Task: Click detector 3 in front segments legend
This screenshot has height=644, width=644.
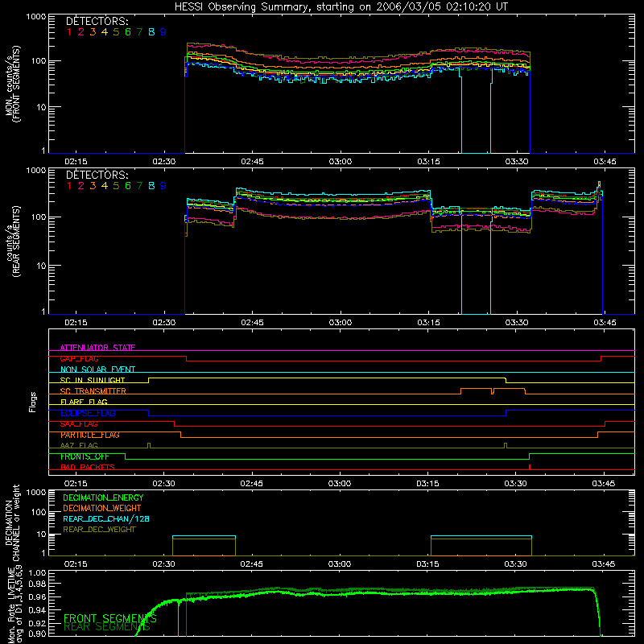Action: pyautogui.click(x=93, y=32)
